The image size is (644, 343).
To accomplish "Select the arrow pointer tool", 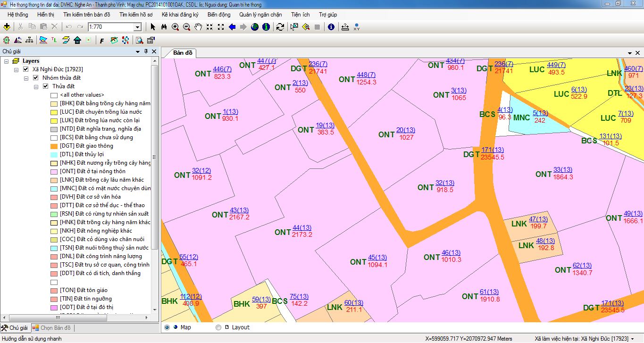I will tap(153, 27).
